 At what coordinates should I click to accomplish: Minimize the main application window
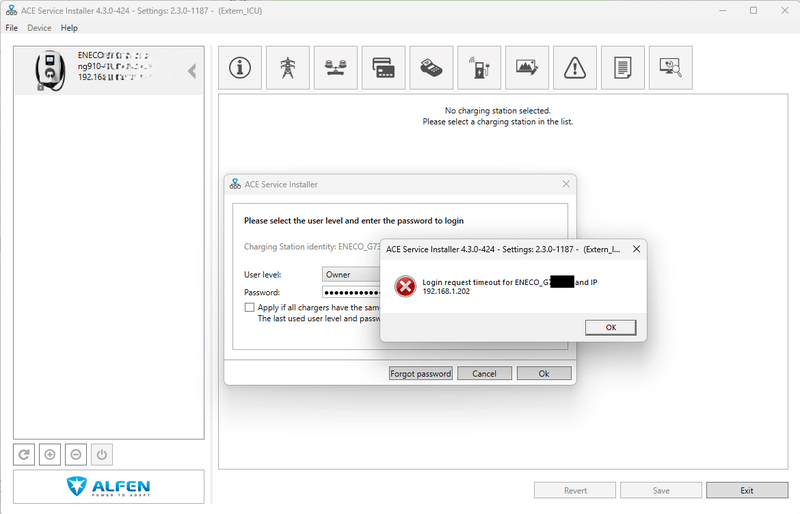click(722, 10)
